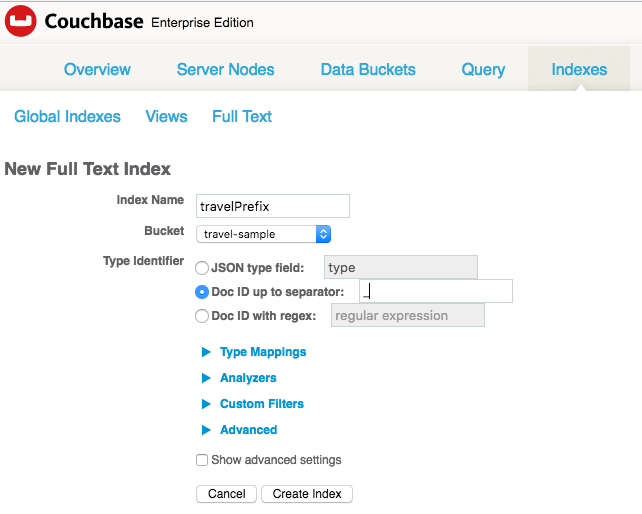
Task: Expand the Type Mappings section
Action: [x=254, y=352]
